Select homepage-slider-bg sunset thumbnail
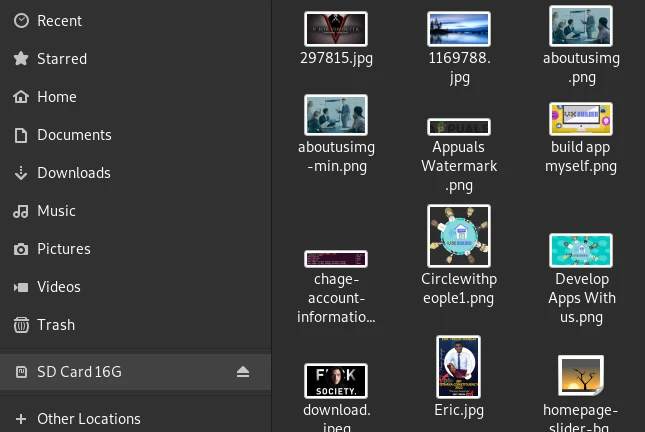The image size is (645, 432). tap(581, 376)
